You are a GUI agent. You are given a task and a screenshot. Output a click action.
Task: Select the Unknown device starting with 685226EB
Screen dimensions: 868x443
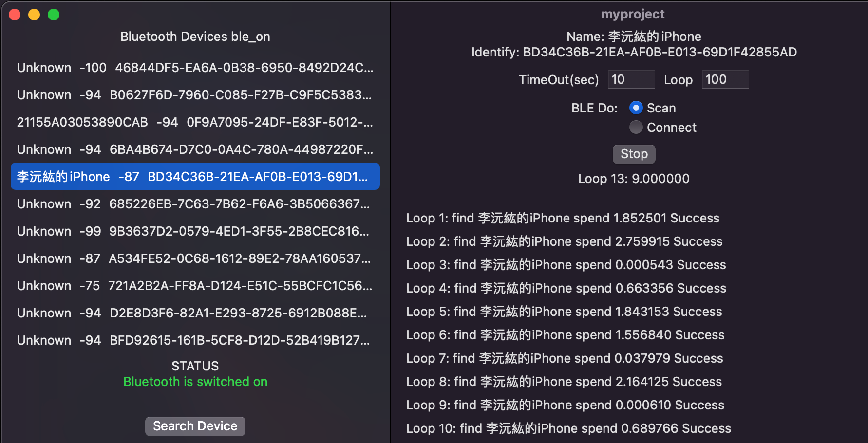195,204
